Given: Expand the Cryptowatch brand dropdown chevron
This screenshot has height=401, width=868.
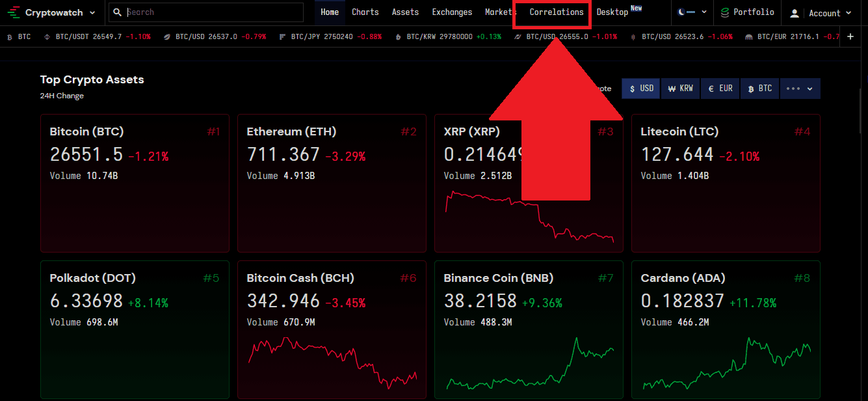Looking at the screenshot, I should tap(92, 13).
